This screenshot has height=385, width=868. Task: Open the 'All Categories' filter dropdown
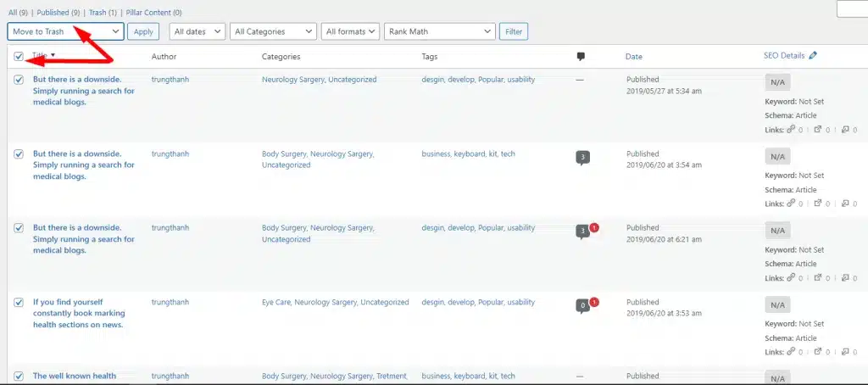tap(274, 31)
